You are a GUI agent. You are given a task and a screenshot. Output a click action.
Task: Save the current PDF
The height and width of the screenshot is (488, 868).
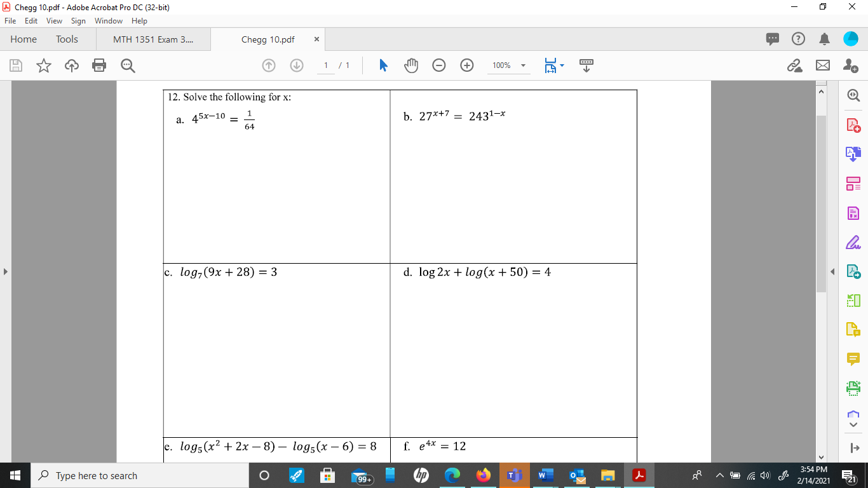(15, 65)
